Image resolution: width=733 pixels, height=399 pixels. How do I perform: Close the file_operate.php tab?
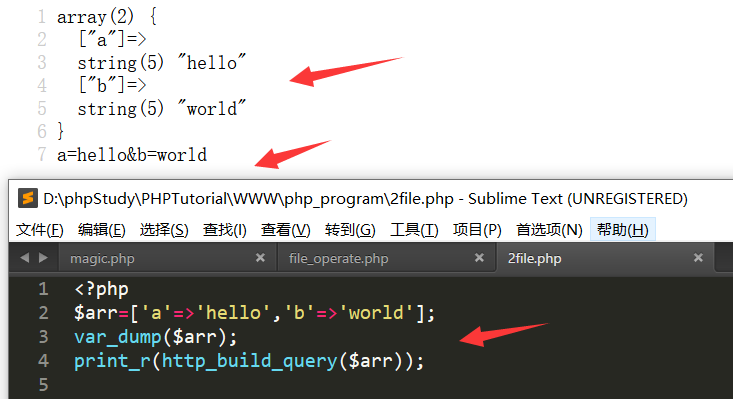479,257
